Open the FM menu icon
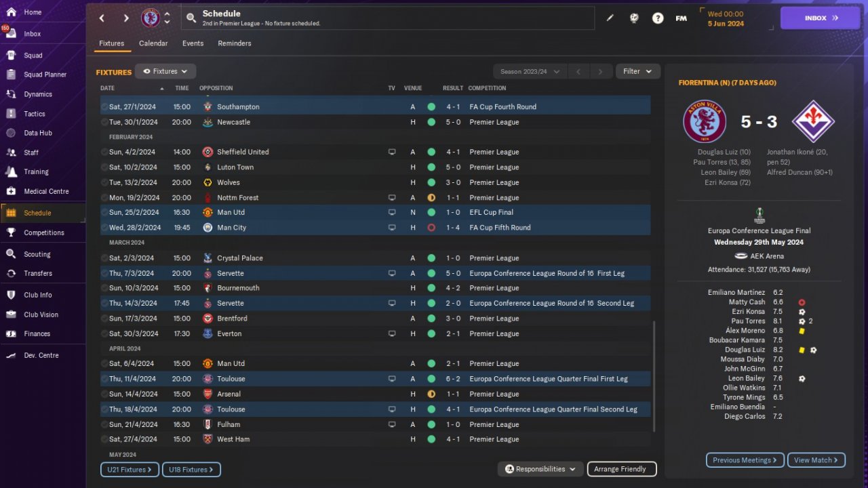 coord(682,18)
